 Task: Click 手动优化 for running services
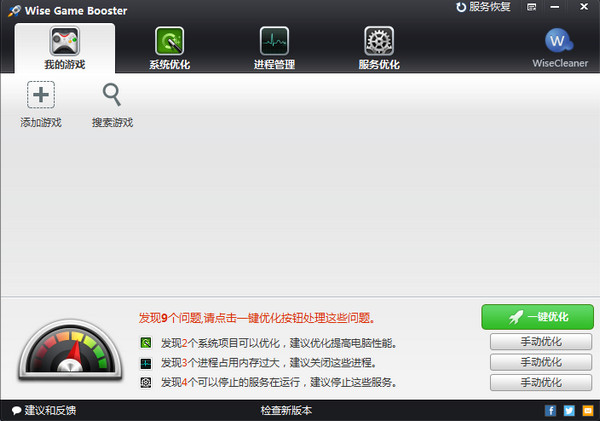(541, 382)
